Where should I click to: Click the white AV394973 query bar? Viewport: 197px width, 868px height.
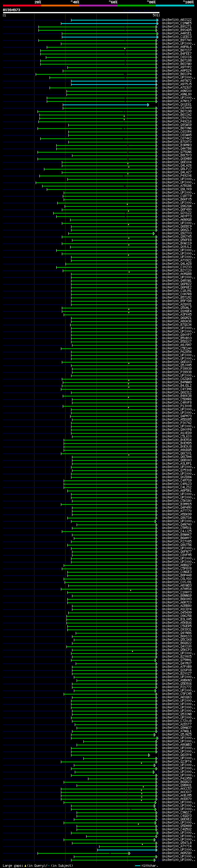tap(81, 13)
